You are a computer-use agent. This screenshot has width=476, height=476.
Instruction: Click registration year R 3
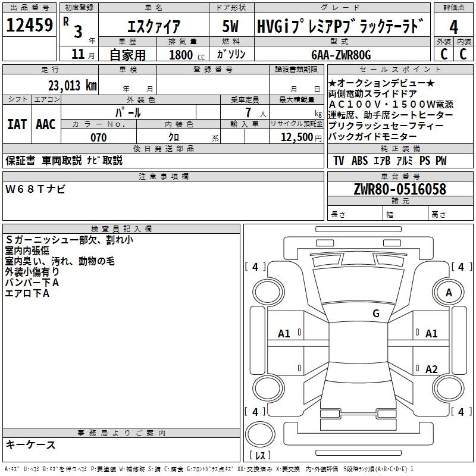coord(73,27)
